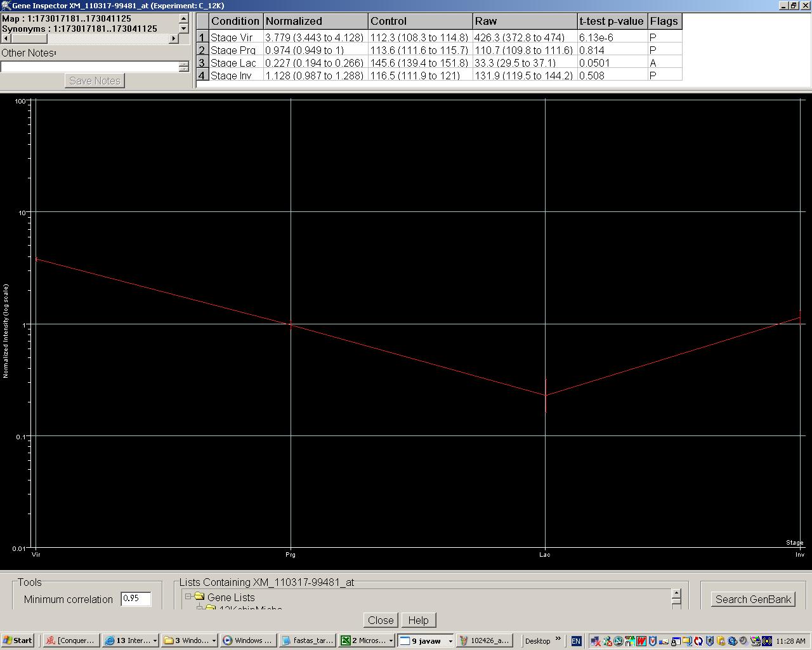Click the Map info horizontal scrollbar right arrow
Image resolution: width=812 pixels, height=650 pixels.
pyautogui.click(x=174, y=39)
